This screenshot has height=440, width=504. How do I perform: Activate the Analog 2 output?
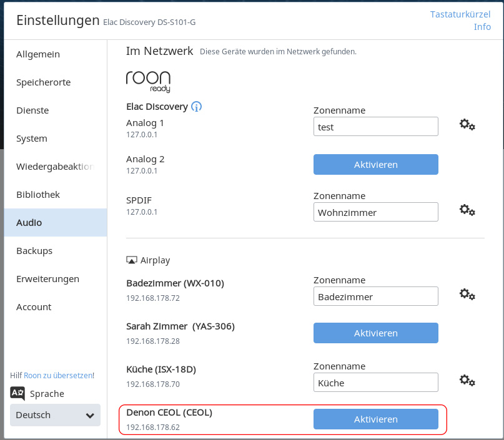376,164
